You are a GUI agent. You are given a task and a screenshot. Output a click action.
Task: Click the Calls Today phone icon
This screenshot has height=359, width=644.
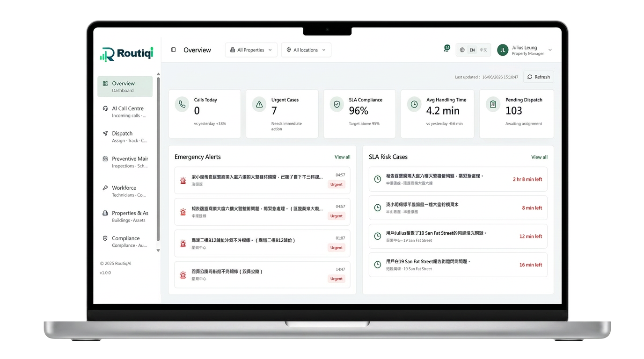point(182,104)
